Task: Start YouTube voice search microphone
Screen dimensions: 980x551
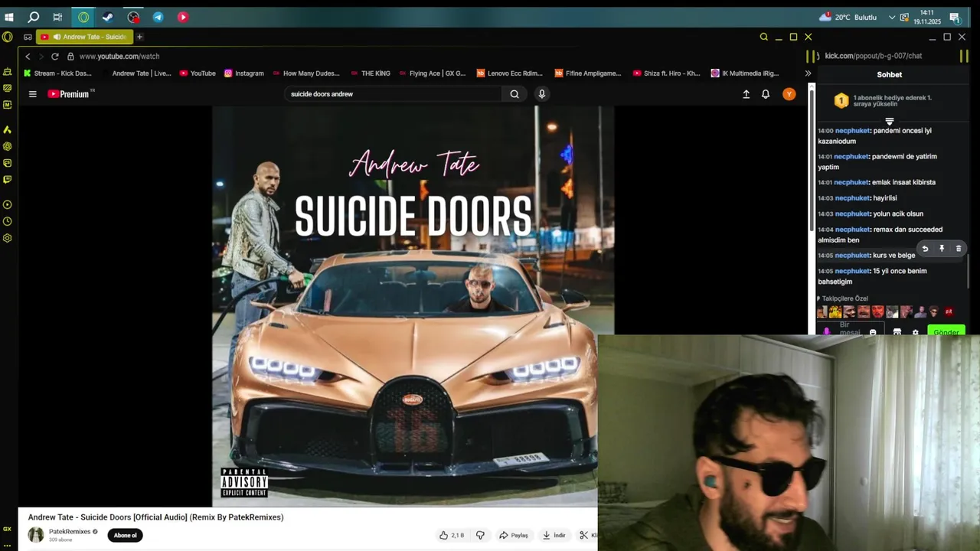Action: pos(542,94)
